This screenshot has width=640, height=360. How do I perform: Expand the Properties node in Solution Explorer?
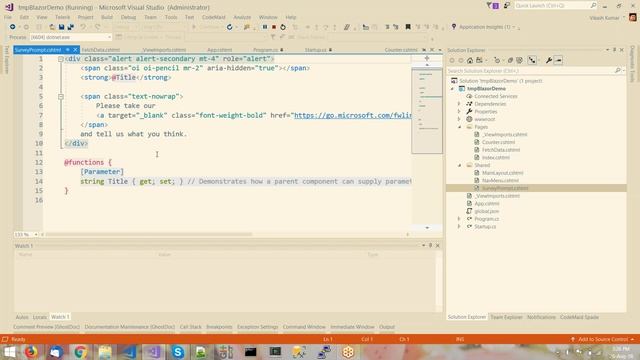[x=459, y=111]
